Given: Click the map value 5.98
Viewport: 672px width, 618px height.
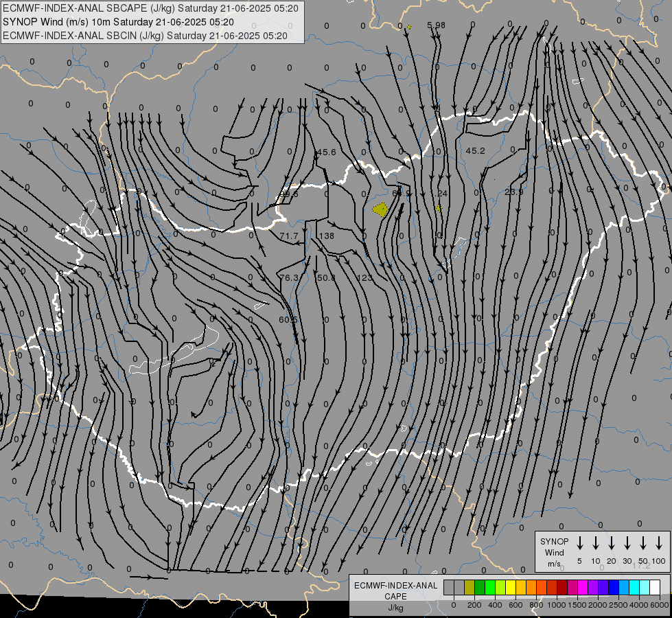Looking at the screenshot, I should 437,25.
